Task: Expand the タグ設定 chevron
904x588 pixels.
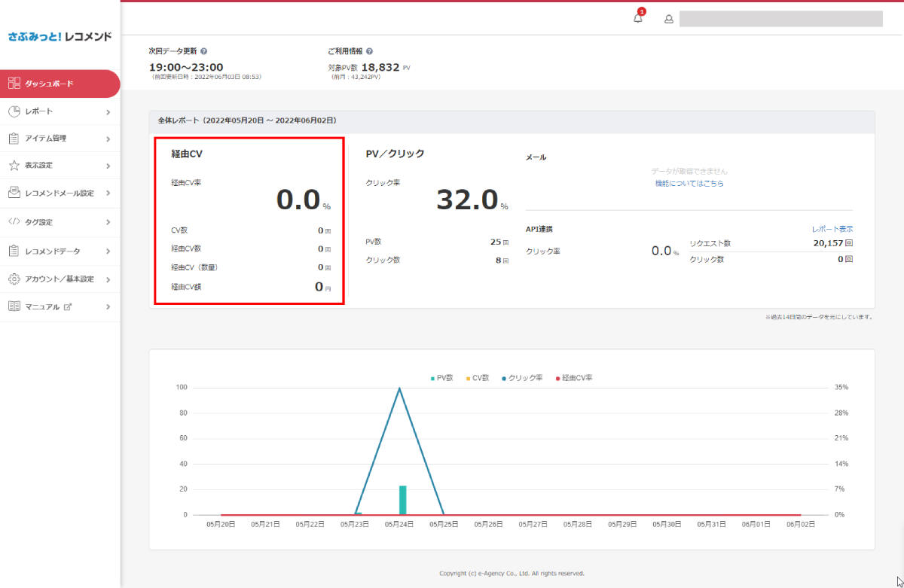Action: point(108,222)
